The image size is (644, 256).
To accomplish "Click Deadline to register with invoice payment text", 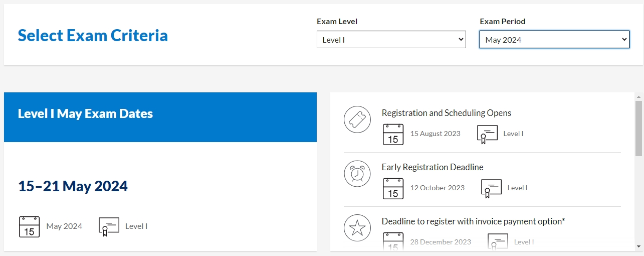I will click(x=473, y=221).
